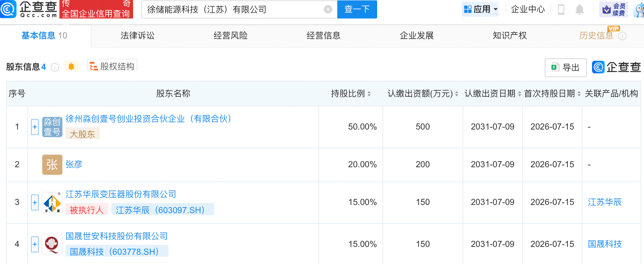644x264 pixels.
Task: Switch to 企业发展 tab
Action: tap(417, 36)
